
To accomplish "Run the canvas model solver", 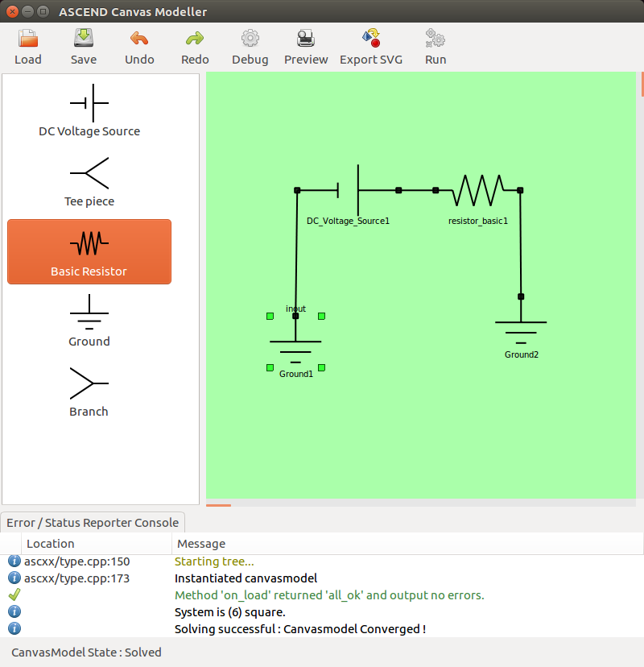I will (x=436, y=47).
